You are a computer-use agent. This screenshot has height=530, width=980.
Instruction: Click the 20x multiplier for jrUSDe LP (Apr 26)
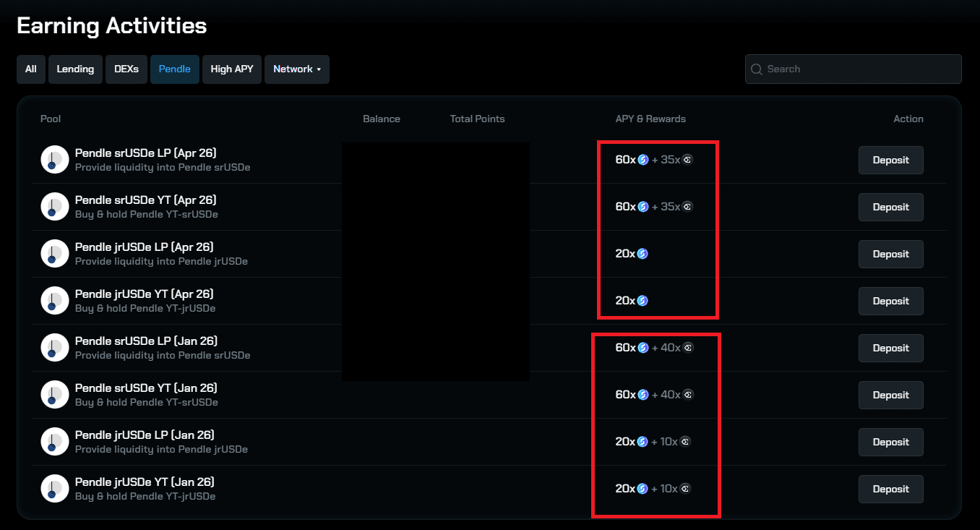tap(625, 254)
